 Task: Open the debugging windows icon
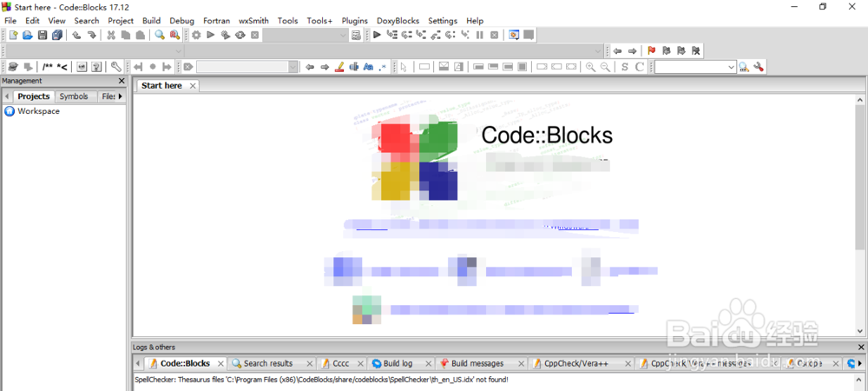point(514,35)
